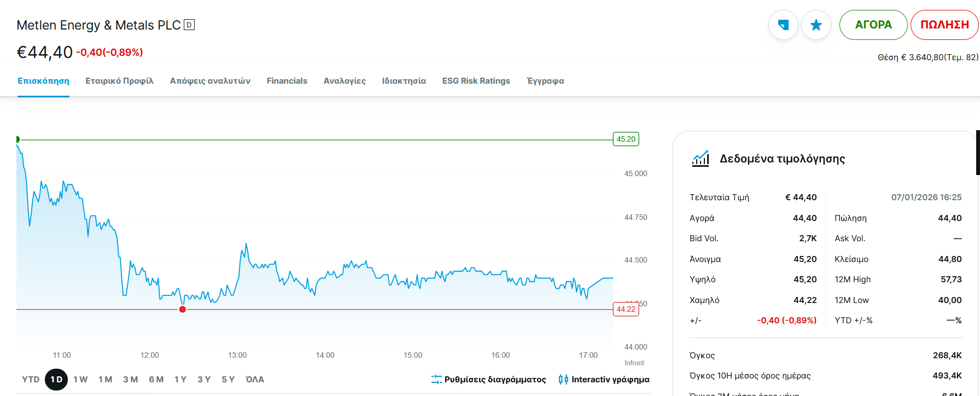Open Interactiv γράφημα link

[x=610, y=379]
